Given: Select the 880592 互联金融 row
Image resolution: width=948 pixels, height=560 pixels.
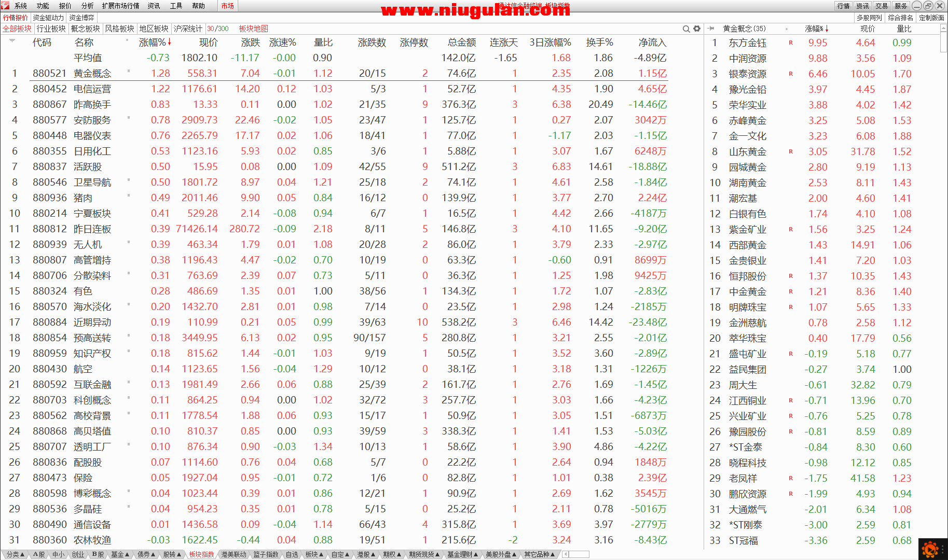Looking at the screenshot, I should (x=334, y=384).
